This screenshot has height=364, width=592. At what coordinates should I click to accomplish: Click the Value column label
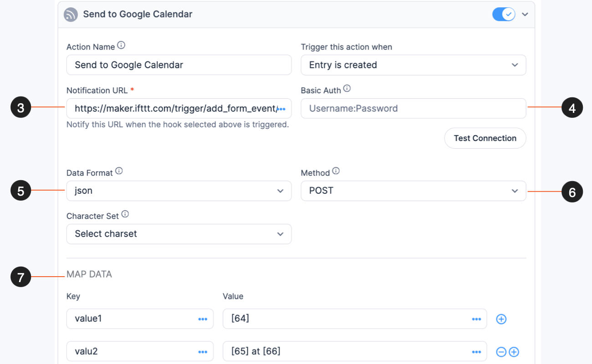pyautogui.click(x=233, y=296)
